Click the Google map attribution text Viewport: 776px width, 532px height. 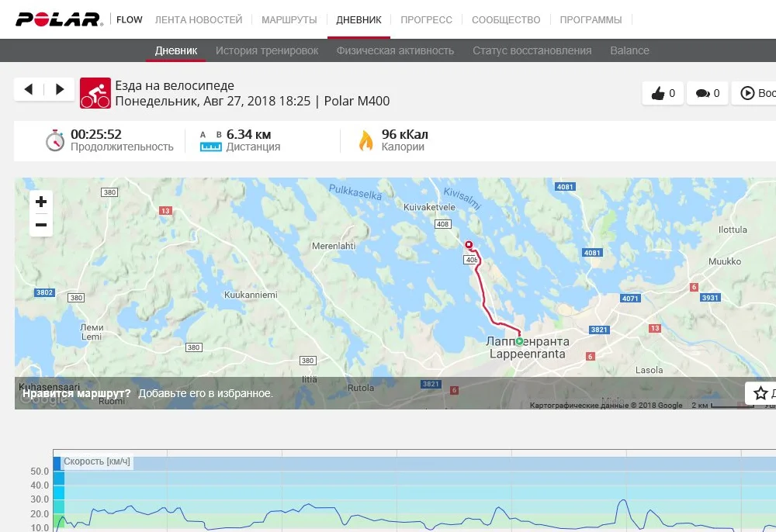point(606,405)
